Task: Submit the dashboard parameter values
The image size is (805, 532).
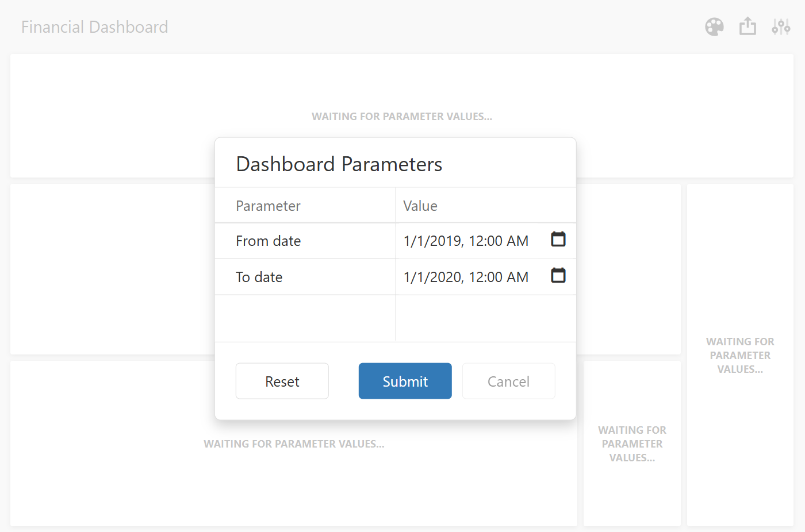Action: click(x=405, y=381)
